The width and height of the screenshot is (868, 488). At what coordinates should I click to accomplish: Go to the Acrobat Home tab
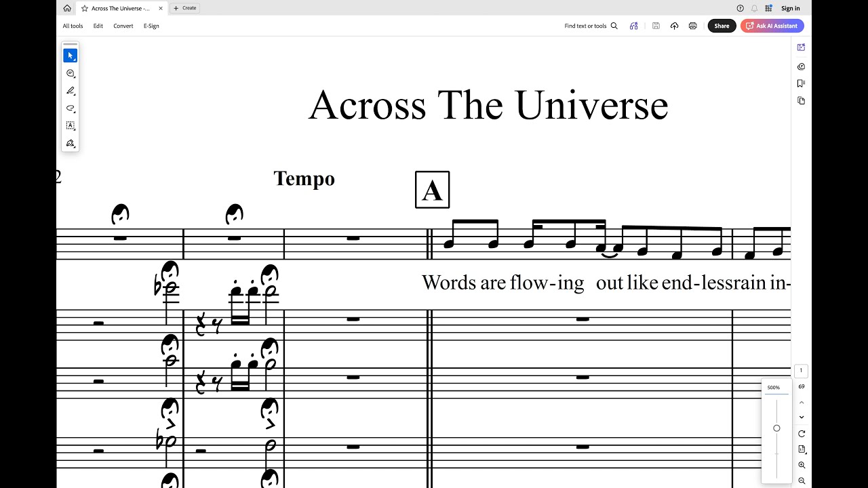click(66, 8)
